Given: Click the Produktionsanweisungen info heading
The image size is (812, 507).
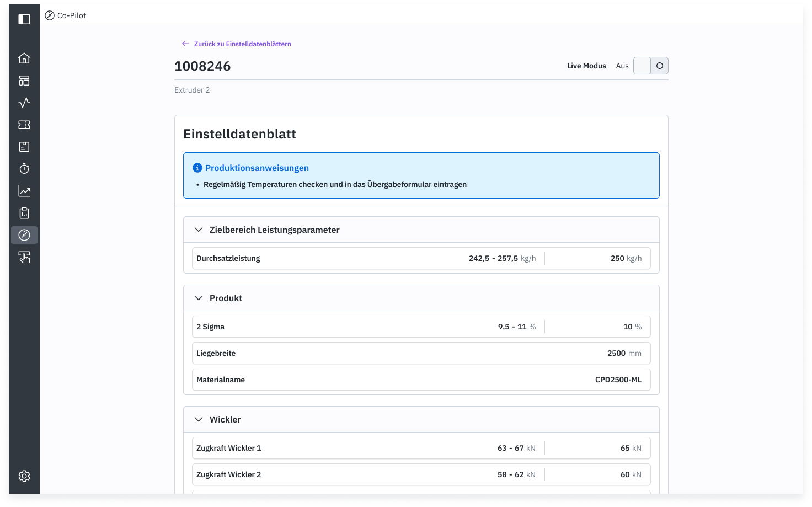Looking at the screenshot, I should 257,168.
